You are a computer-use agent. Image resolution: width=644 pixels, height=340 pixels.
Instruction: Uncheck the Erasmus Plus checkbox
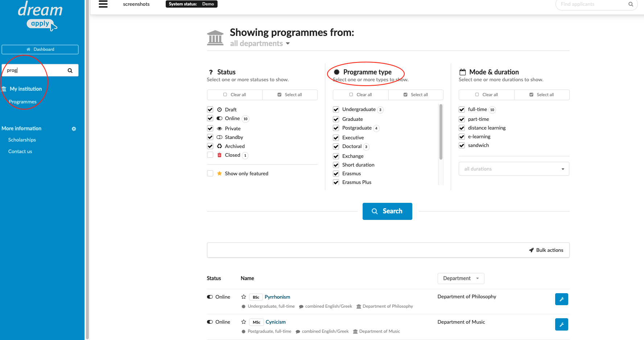336,182
